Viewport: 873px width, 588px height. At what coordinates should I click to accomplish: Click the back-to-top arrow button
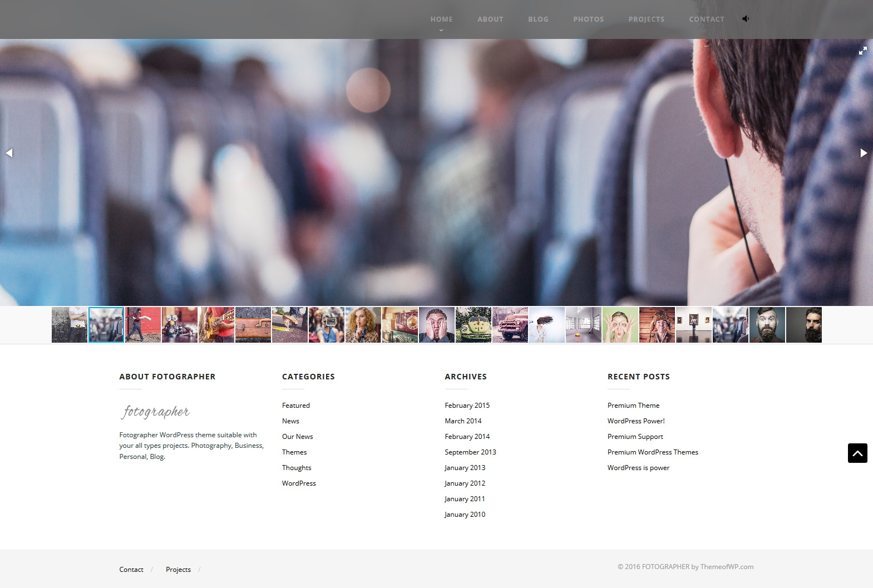coord(857,453)
